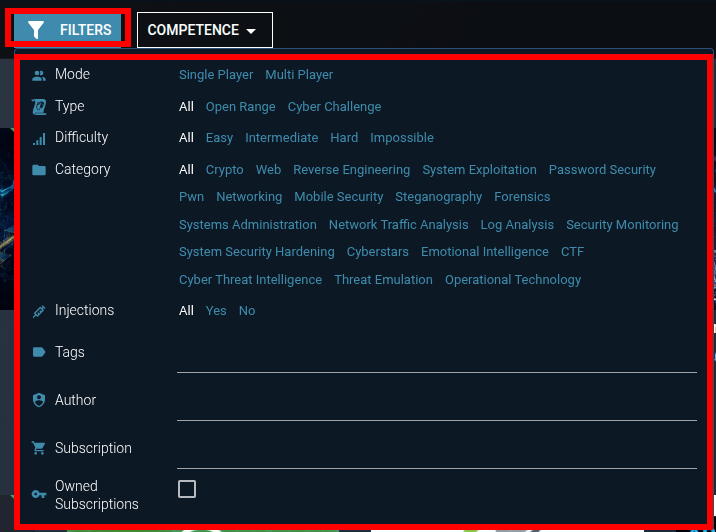
Task: Click the Mode people icon
Action: 39,76
